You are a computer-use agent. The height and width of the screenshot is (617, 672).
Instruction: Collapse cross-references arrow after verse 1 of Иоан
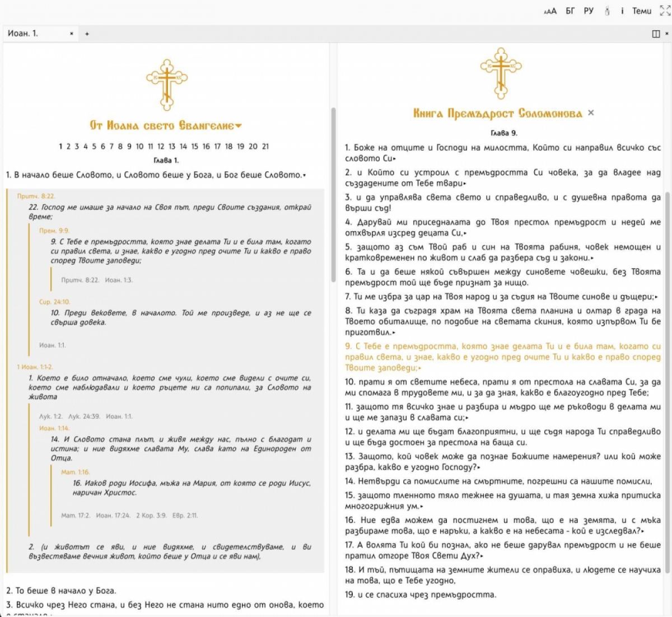click(x=304, y=175)
